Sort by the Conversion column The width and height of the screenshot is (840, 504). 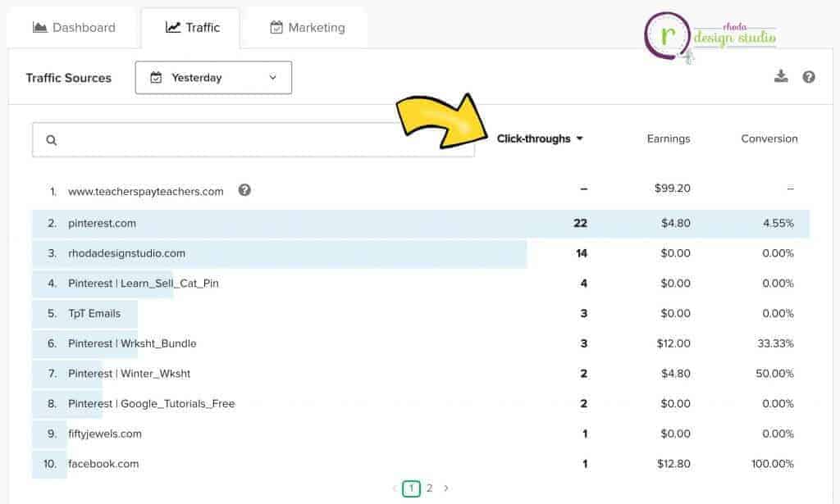pyautogui.click(x=769, y=138)
